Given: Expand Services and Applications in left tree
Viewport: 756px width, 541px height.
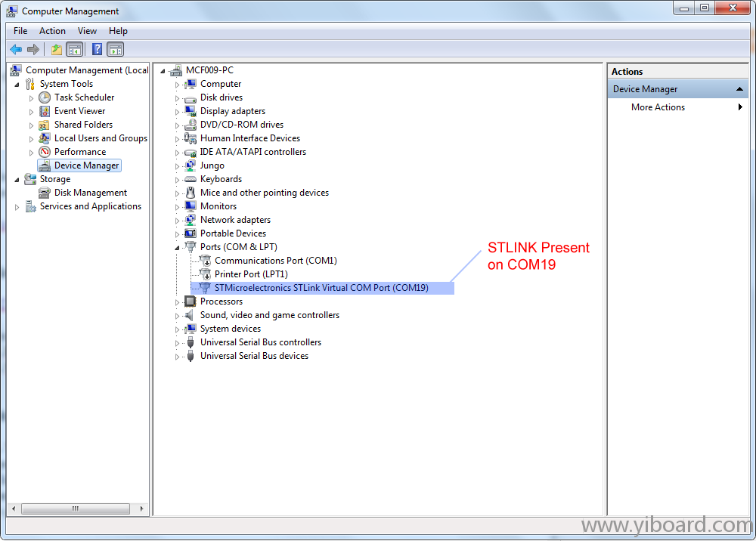Looking at the screenshot, I should point(17,207).
